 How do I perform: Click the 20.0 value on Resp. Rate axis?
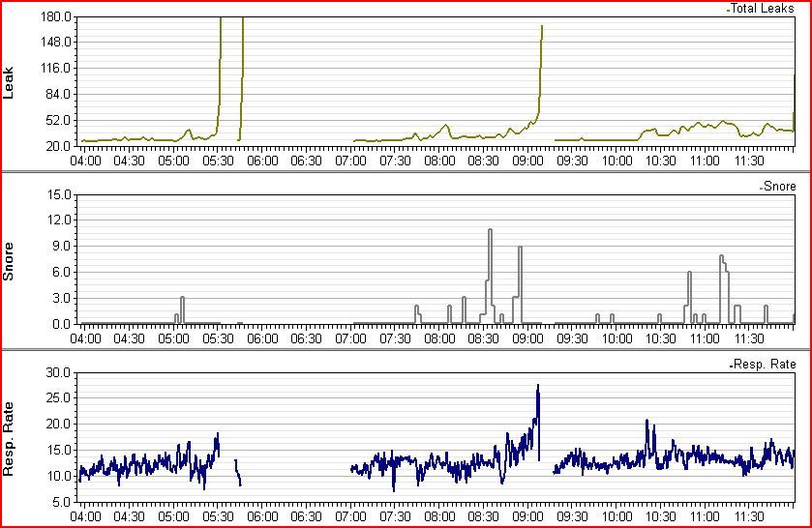pos(58,424)
